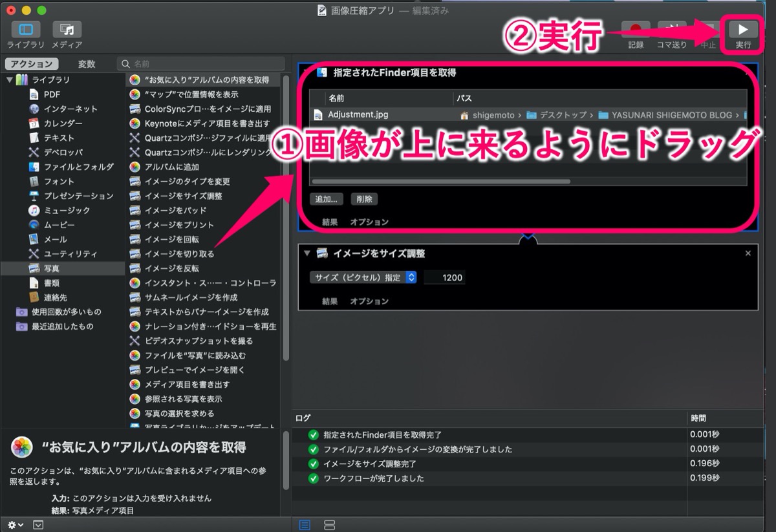Click the Adjustment.jpg file icon

coord(318,115)
